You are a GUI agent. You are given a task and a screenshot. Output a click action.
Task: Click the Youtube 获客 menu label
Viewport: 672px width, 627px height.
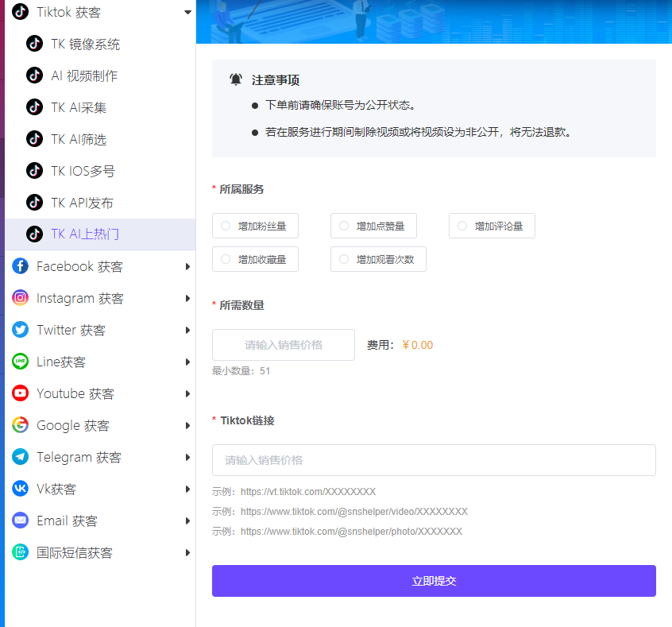click(75, 393)
